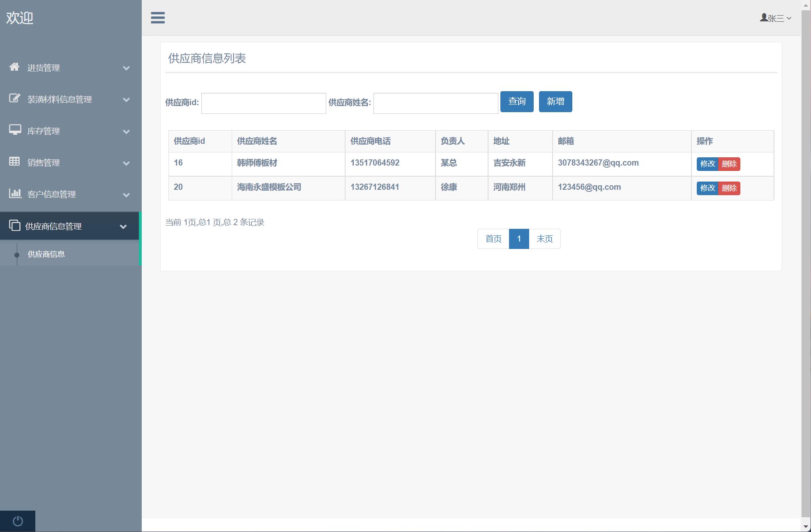This screenshot has width=811, height=532.
Task: Expand the 销售管理 section chevron
Action: pos(126,163)
